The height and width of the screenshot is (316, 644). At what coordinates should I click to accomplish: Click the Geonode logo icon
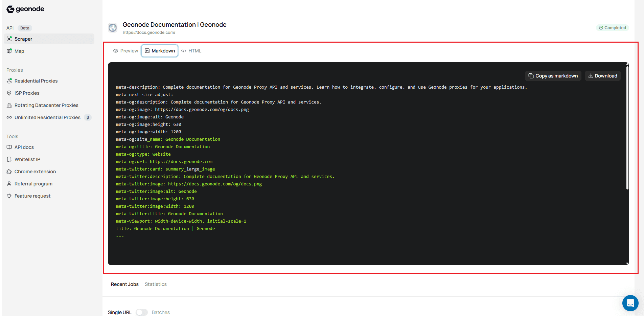point(10,9)
